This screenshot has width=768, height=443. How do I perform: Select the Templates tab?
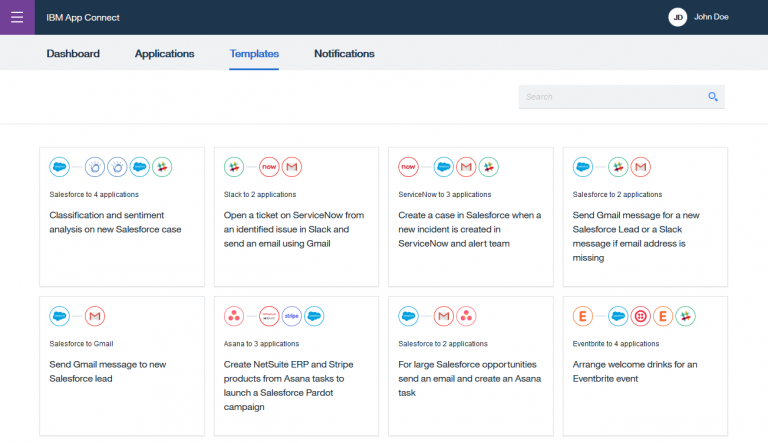click(254, 53)
